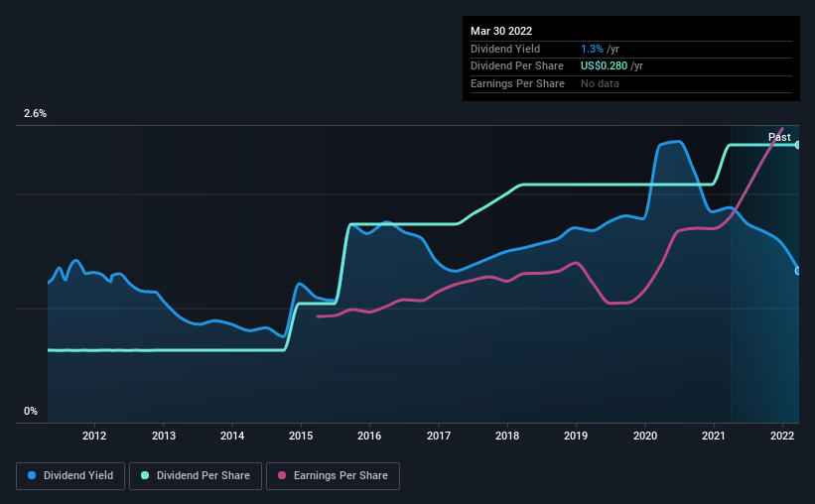The width and height of the screenshot is (815, 504).
Task: Toggle the Dividend Per Share legend series
Action: coord(196,476)
